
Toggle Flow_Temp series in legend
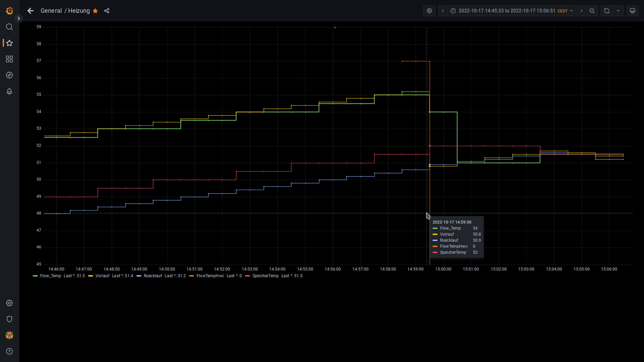(x=50, y=276)
